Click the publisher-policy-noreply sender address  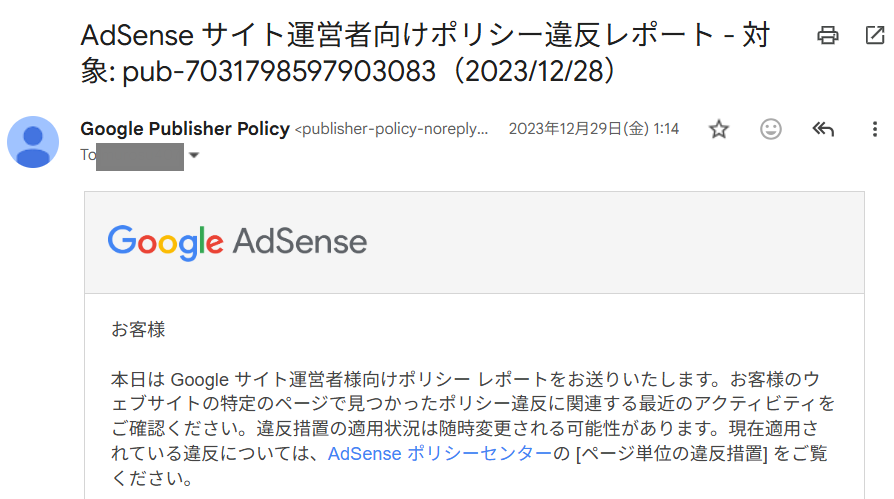[x=393, y=129]
